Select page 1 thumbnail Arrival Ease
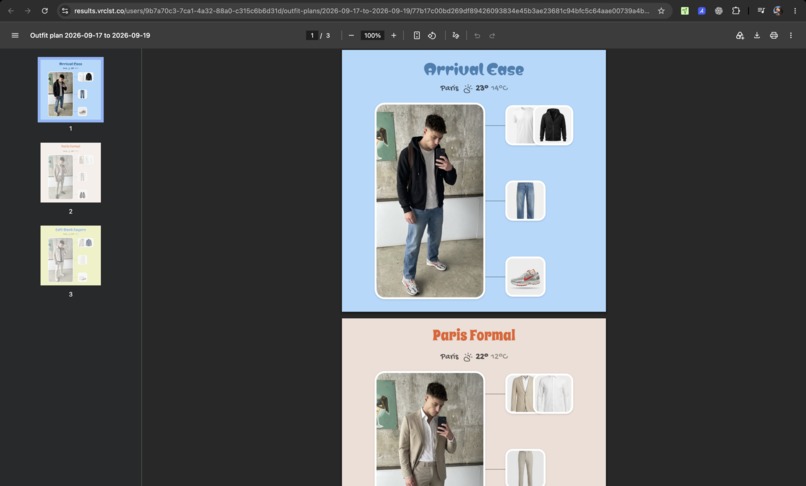806x486 pixels. [x=70, y=89]
